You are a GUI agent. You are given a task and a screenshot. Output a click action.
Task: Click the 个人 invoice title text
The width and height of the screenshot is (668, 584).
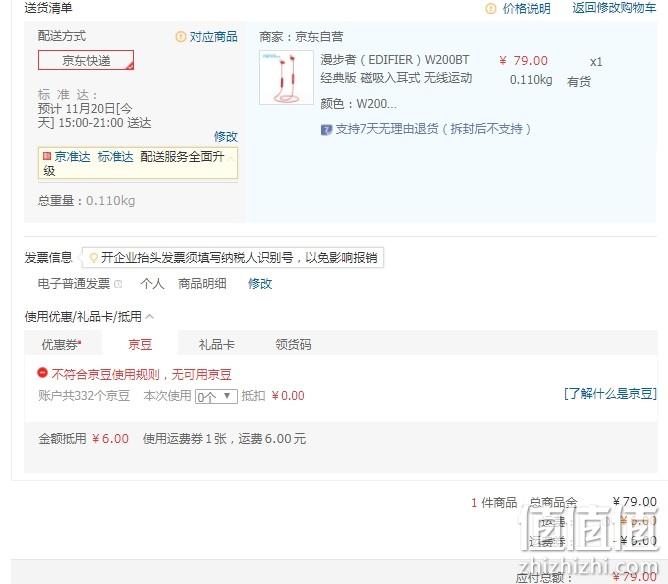coord(152,284)
